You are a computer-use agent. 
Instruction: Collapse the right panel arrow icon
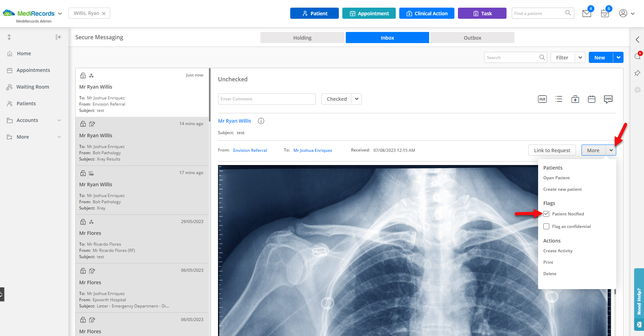click(637, 40)
